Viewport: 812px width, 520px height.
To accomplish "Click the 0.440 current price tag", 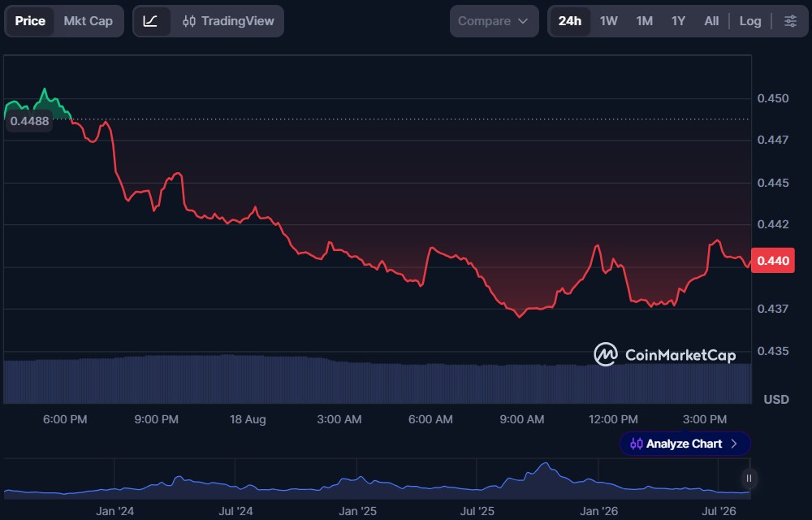I will click(x=773, y=261).
